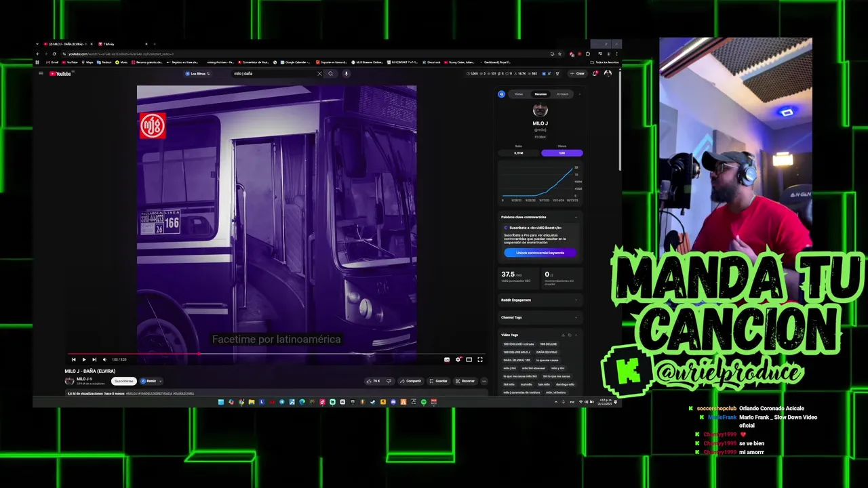Click the 'domingo milo' video tag
This screenshot has height=488, width=868.
(565, 384)
